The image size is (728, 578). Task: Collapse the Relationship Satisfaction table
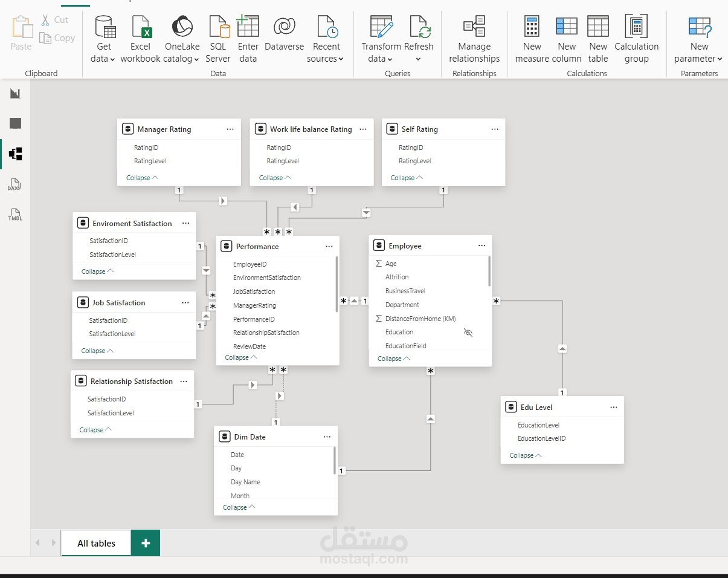pos(95,430)
